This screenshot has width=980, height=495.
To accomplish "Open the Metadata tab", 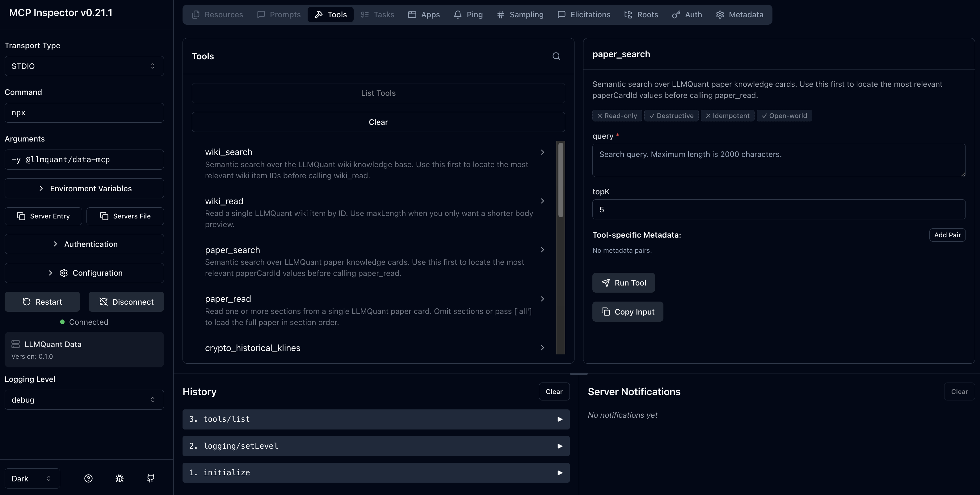I will coord(740,15).
